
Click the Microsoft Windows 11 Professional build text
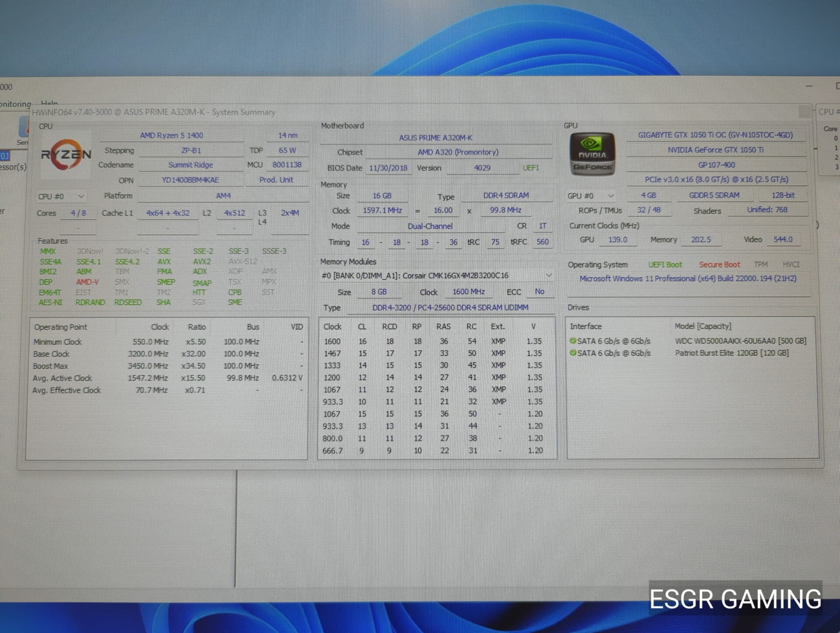[x=688, y=279]
